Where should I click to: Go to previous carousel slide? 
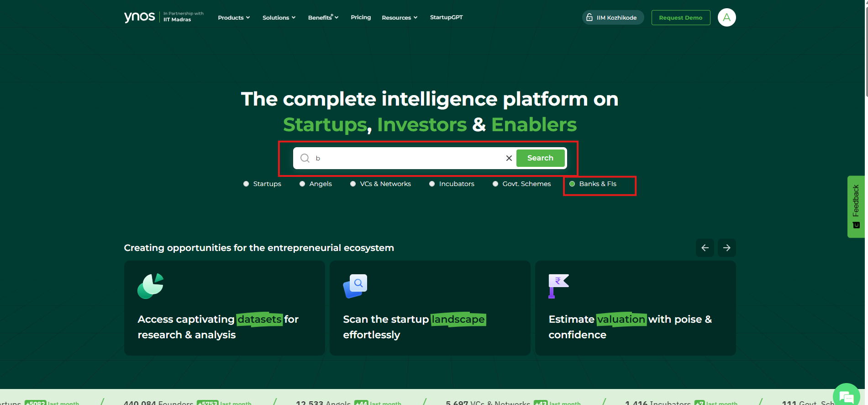(x=705, y=248)
